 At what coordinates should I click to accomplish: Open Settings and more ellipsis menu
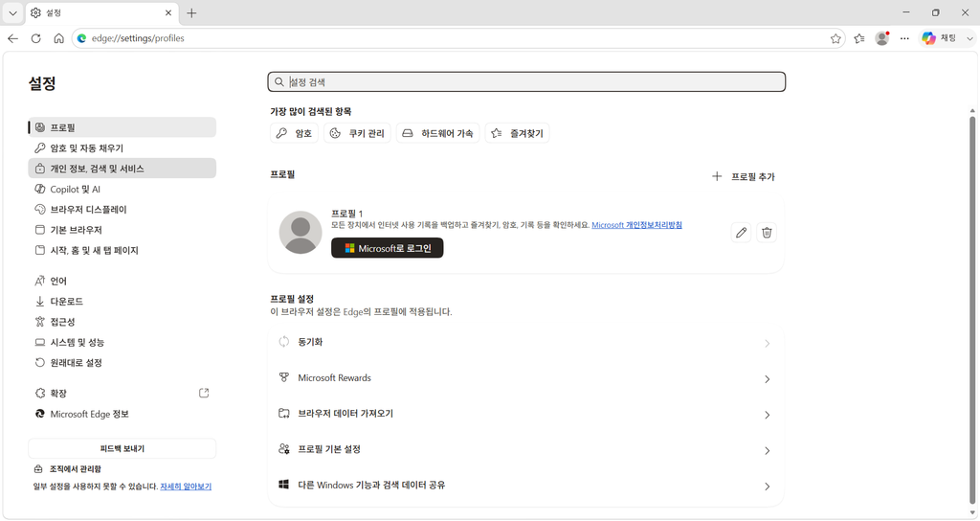pos(904,38)
